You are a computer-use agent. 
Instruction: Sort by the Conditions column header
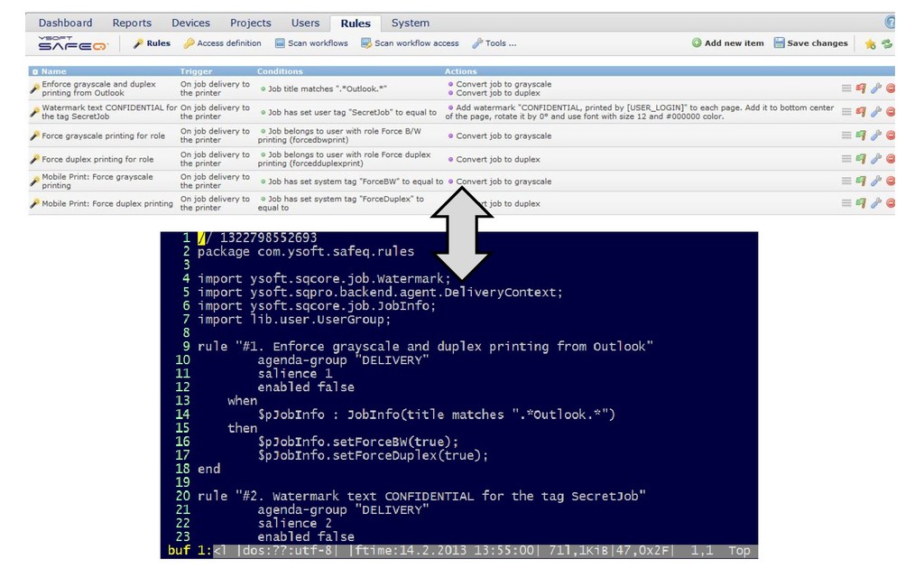280,71
